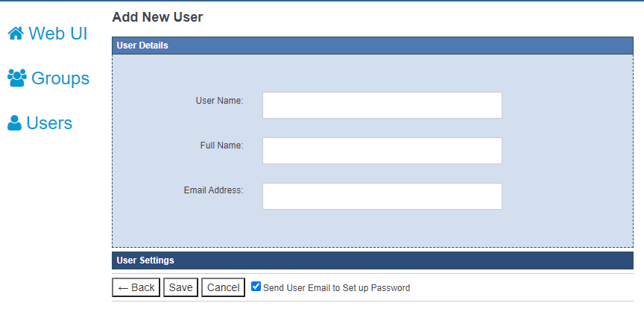
Task: Go to the Groups text link
Action: pyautogui.click(x=60, y=78)
